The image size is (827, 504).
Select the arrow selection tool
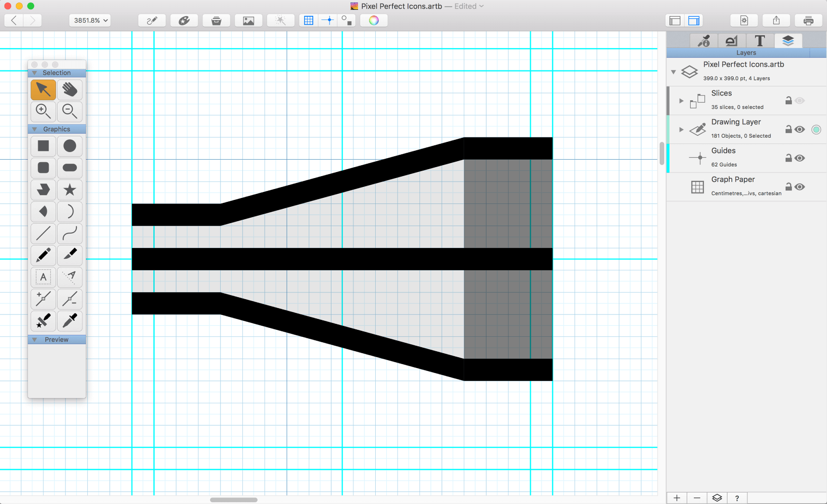[x=43, y=90]
